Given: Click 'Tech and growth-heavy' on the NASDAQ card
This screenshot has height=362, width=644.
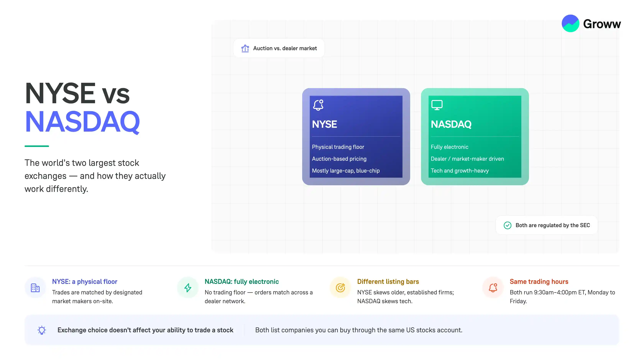Looking at the screenshot, I should click(x=459, y=171).
